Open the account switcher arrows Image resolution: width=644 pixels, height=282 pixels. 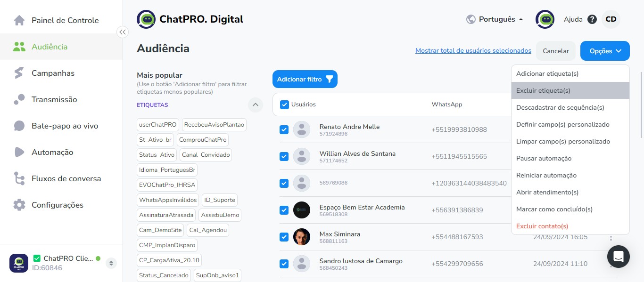point(111,263)
